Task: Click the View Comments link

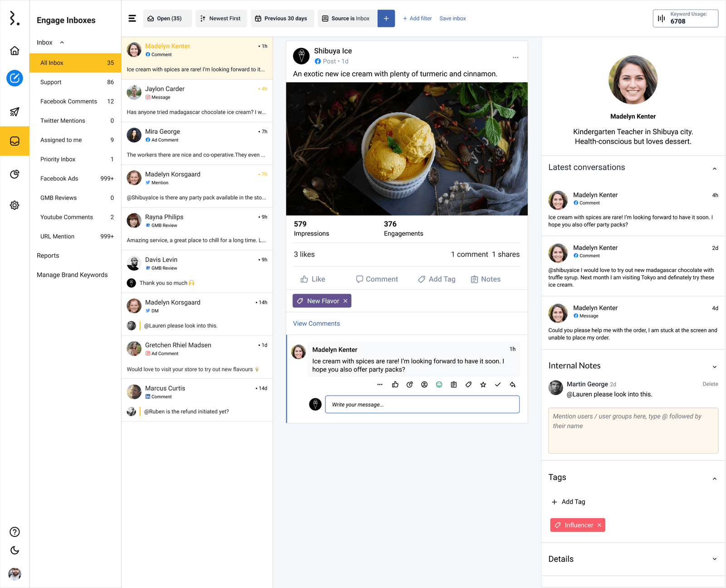Action: 316,323
